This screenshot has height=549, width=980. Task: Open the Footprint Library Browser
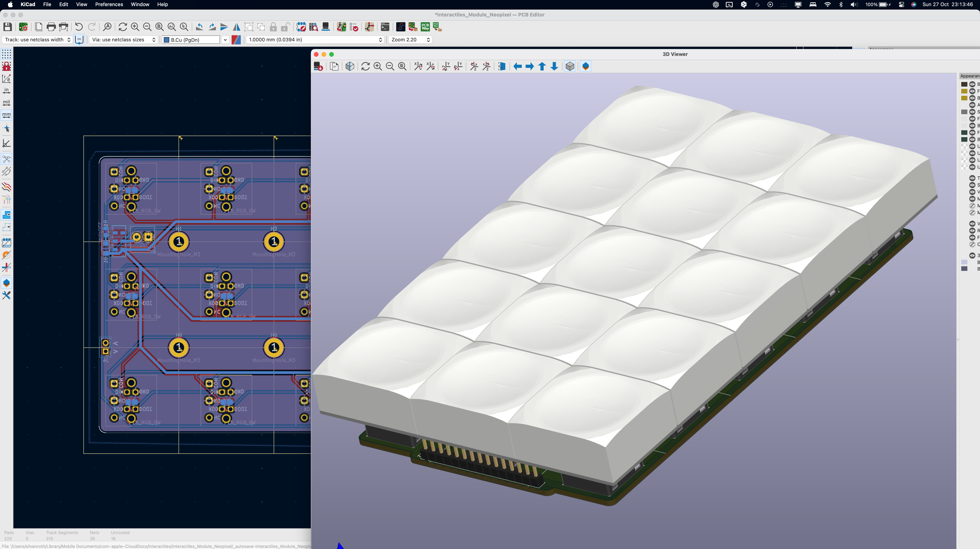tap(313, 27)
